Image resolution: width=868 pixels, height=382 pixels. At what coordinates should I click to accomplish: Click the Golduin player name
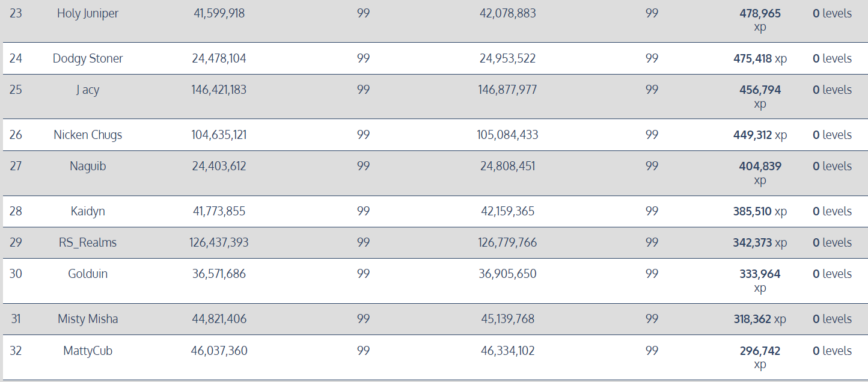(x=88, y=274)
